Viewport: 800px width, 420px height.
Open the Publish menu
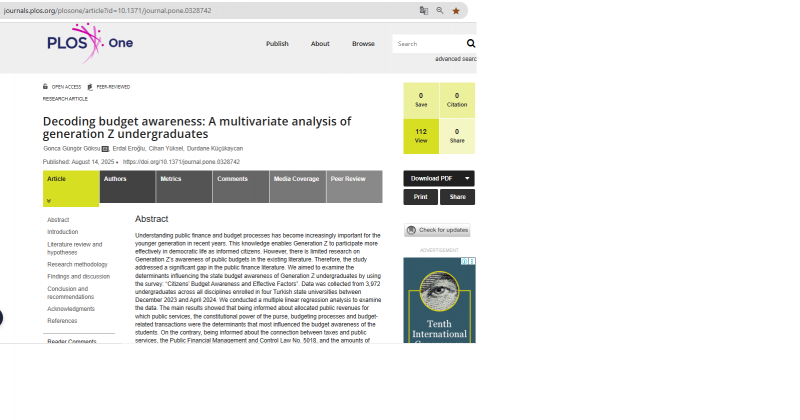[x=277, y=44]
